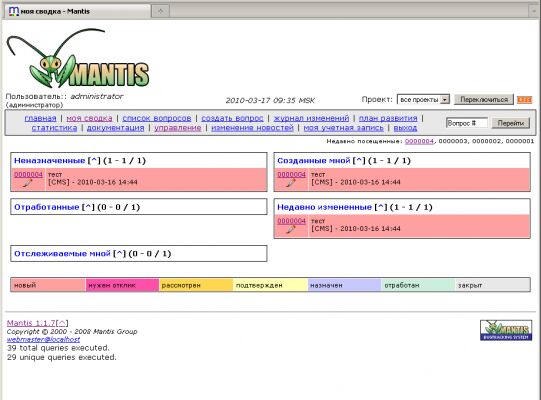
Task: Click the Mantis logo image
Action: [x=78, y=58]
